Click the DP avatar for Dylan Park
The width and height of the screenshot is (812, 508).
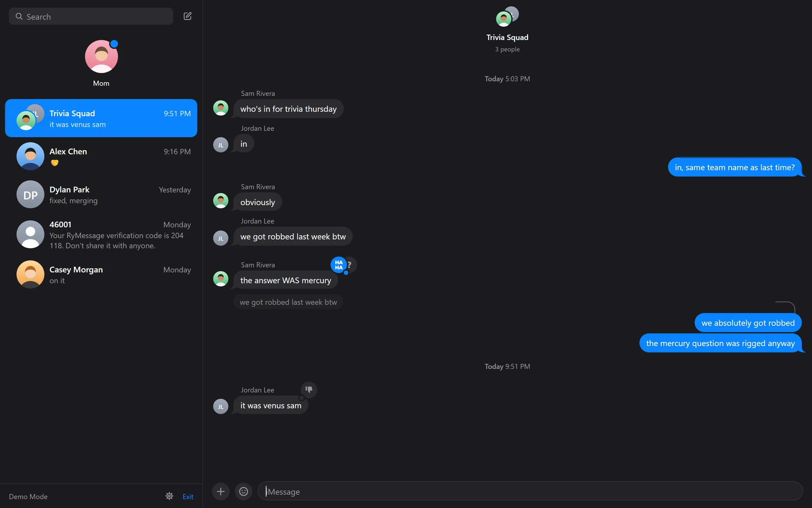pos(30,195)
